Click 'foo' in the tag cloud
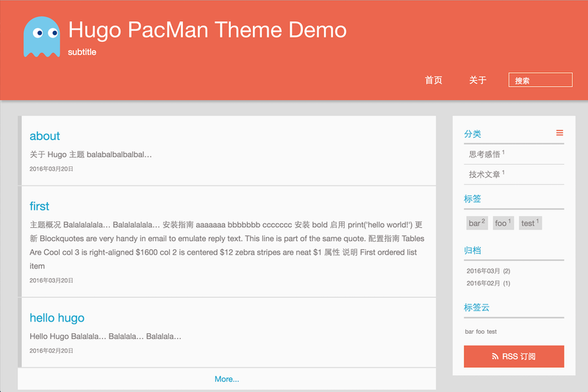 [480, 332]
